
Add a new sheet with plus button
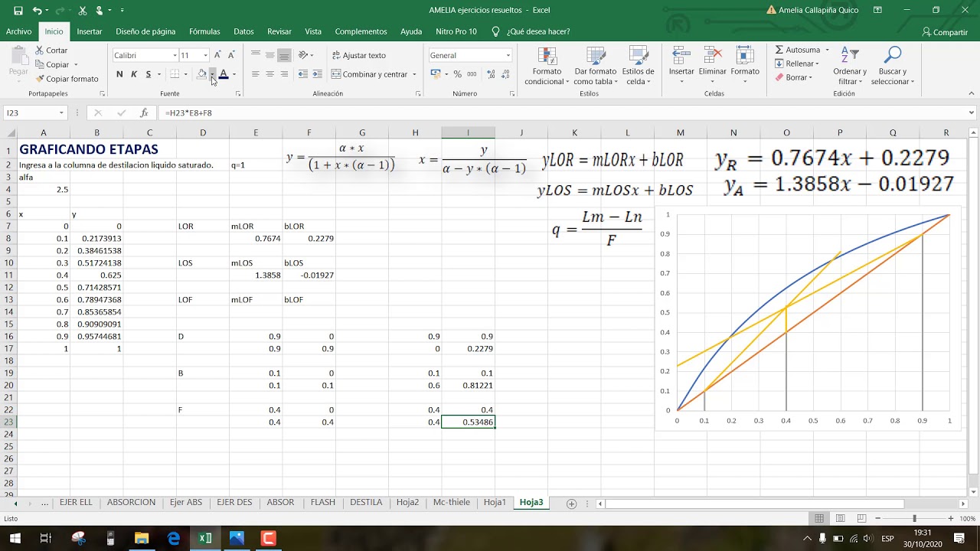pos(571,504)
